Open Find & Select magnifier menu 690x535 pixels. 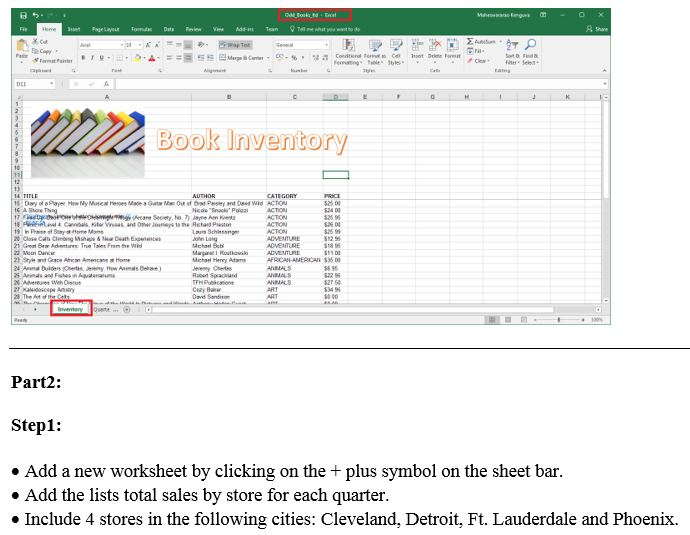pyautogui.click(x=531, y=52)
